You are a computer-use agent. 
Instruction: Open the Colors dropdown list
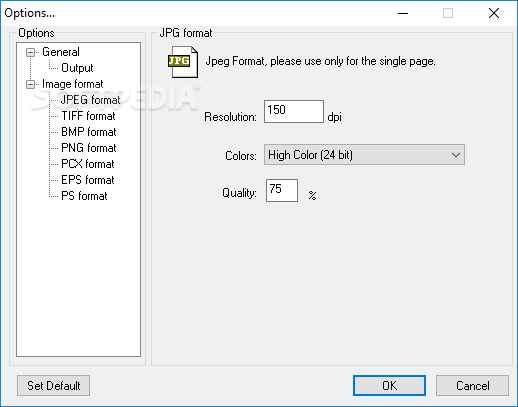[x=364, y=155]
